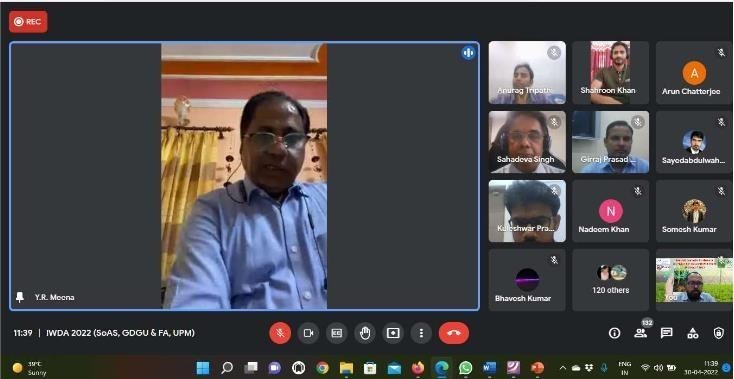Screen dimensions: 734x379
Task: Click the 120 others participant tile
Action: 610,280
